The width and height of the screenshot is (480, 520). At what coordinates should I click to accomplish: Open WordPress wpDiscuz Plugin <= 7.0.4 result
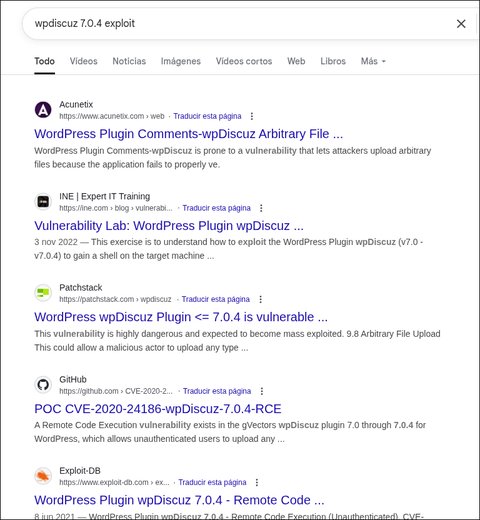click(x=181, y=317)
